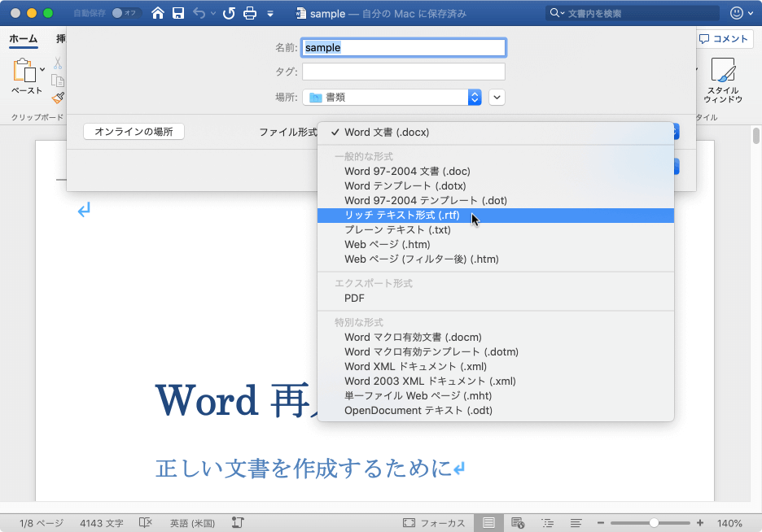Toggle the AutoSave (自動保存) switch
Screen dimensions: 762x532
(125, 13)
